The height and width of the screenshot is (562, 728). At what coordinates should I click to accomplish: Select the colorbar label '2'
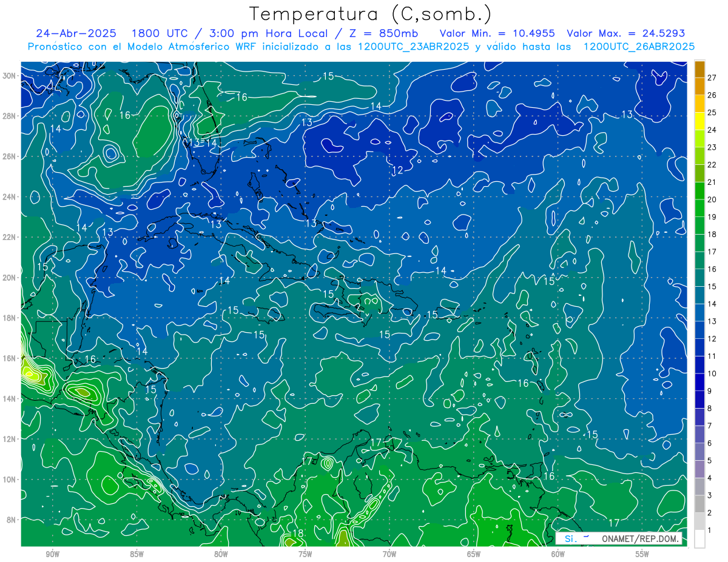tap(710, 513)
